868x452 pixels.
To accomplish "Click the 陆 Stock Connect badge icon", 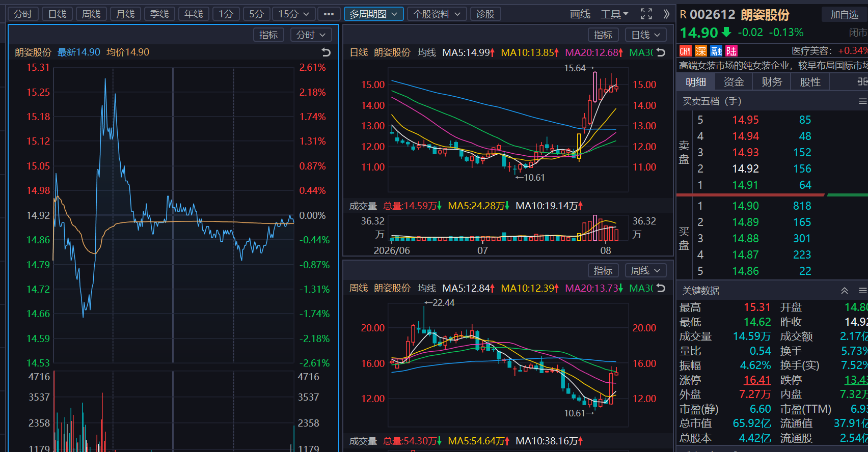I will [731, 51].
